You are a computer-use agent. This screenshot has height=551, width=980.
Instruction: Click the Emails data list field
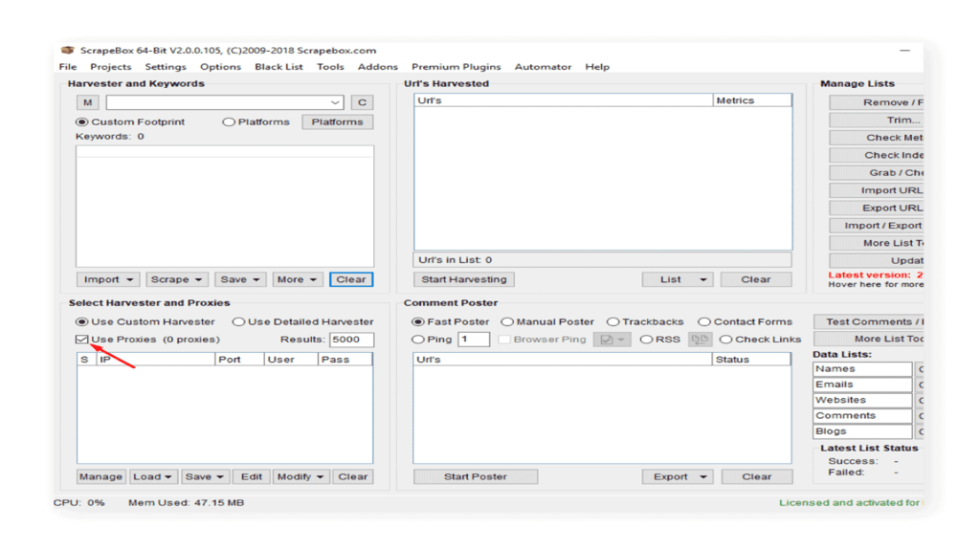(x=862, y=385)
